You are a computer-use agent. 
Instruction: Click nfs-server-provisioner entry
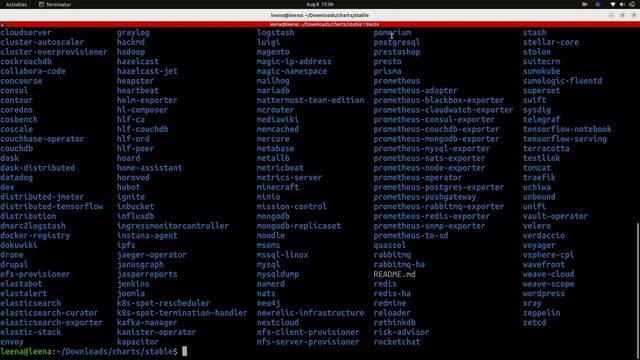coord(308,342)
